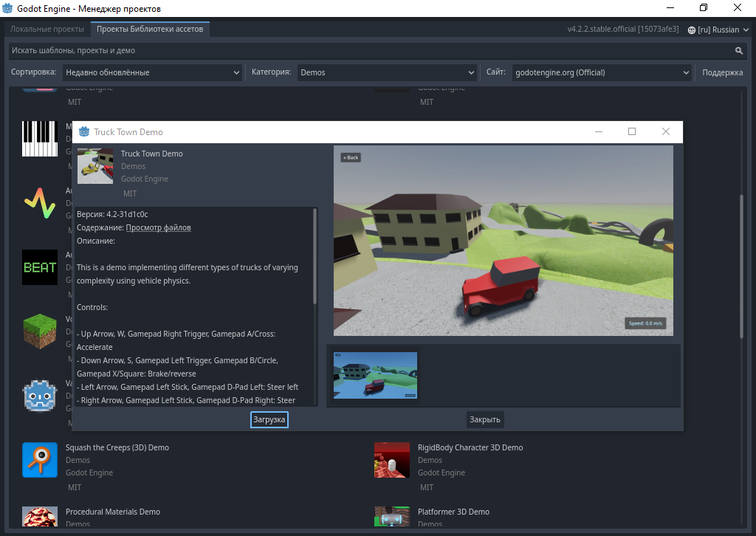Image resolution: width=756 pixels, height=536 pixels.
Task: Click the Поддержка button
Action: click(722, 72)
